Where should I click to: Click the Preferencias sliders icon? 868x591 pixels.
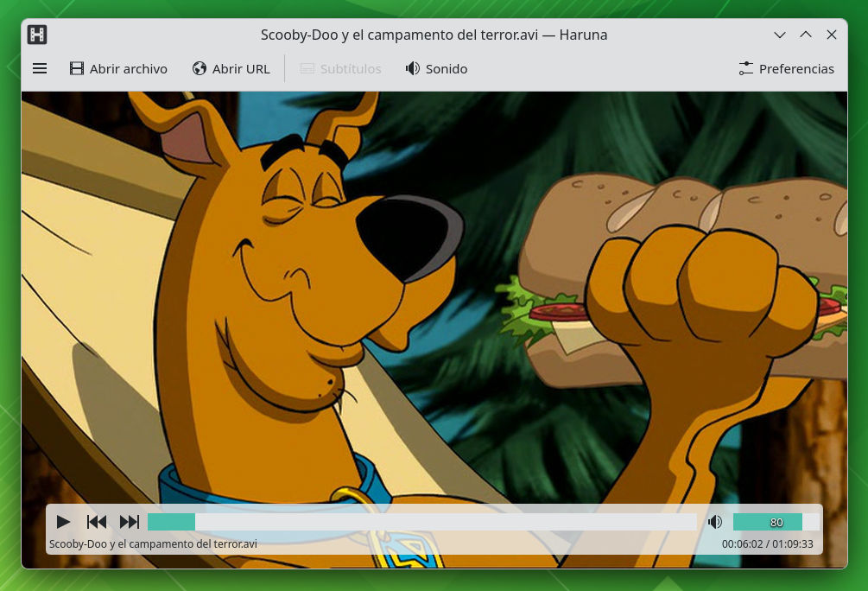point(744,67)
